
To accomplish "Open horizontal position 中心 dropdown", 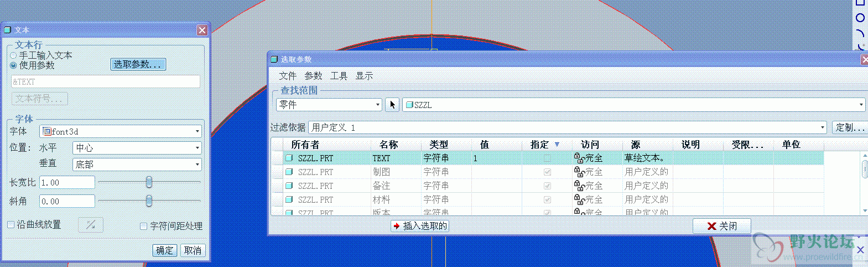I will [197, 148].
